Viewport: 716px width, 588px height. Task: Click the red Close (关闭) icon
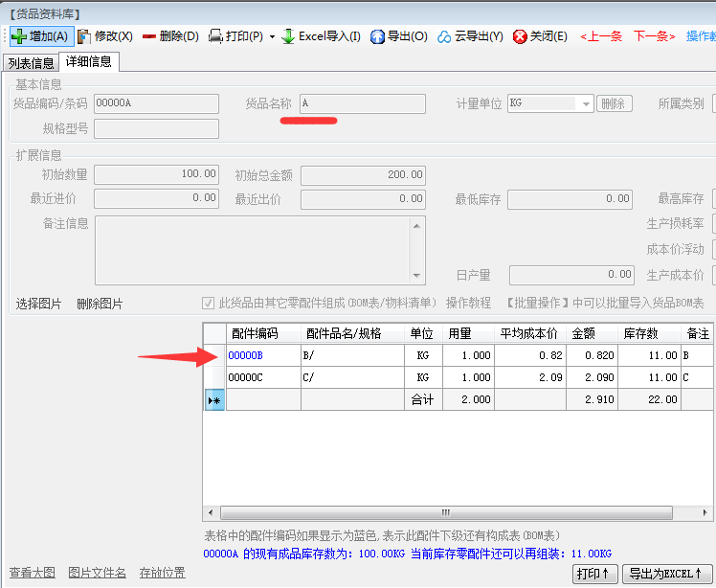coord(520,36)
